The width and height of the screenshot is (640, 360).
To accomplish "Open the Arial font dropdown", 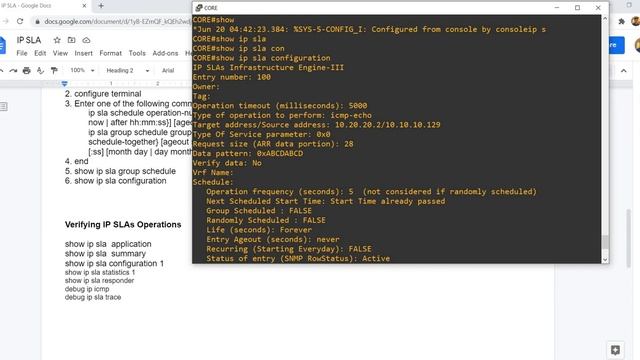I will 169,71.
